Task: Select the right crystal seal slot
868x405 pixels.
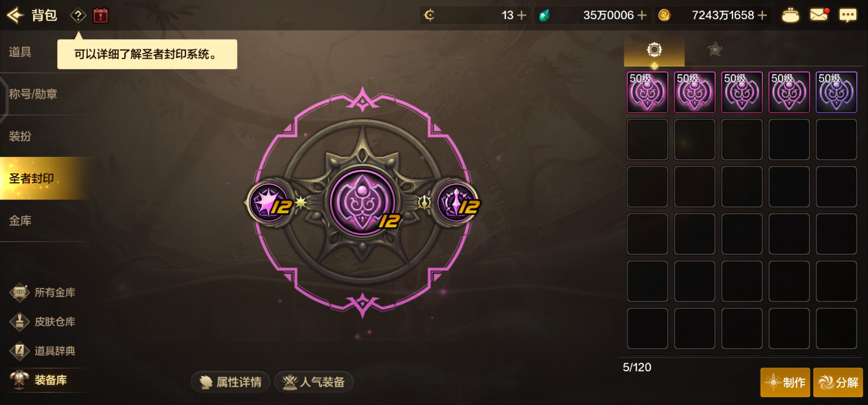Action: (457, 203)
